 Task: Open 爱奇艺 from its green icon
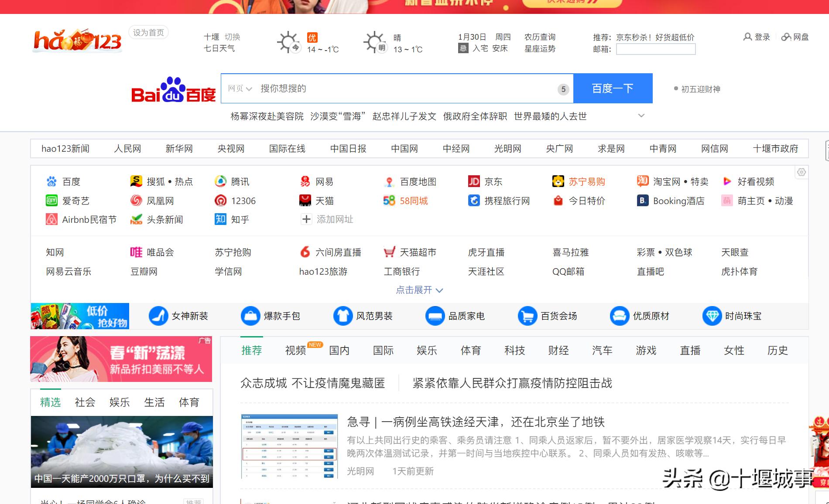pos(51,201)
